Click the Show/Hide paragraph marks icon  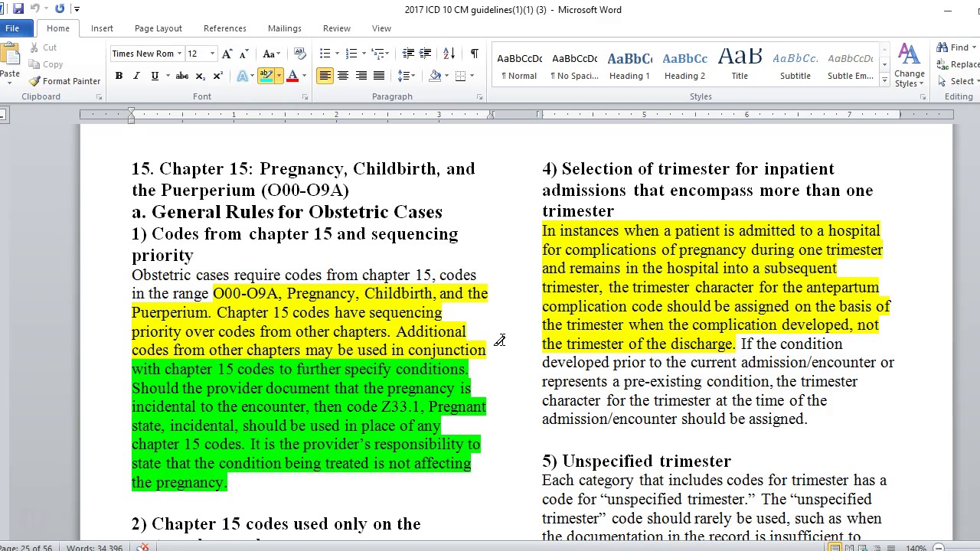click(474, 54)
